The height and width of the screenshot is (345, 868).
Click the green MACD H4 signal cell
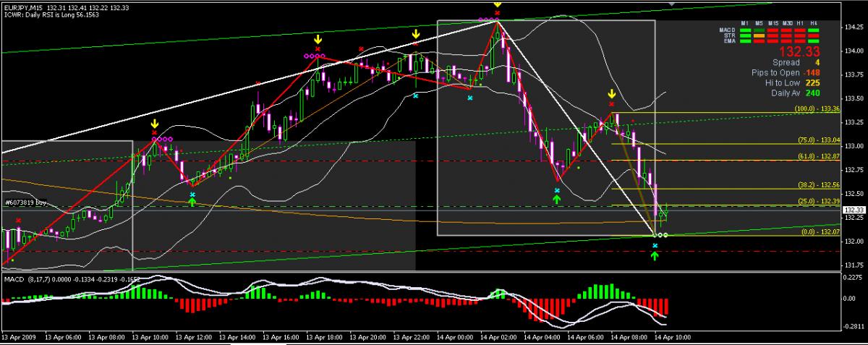814,30
